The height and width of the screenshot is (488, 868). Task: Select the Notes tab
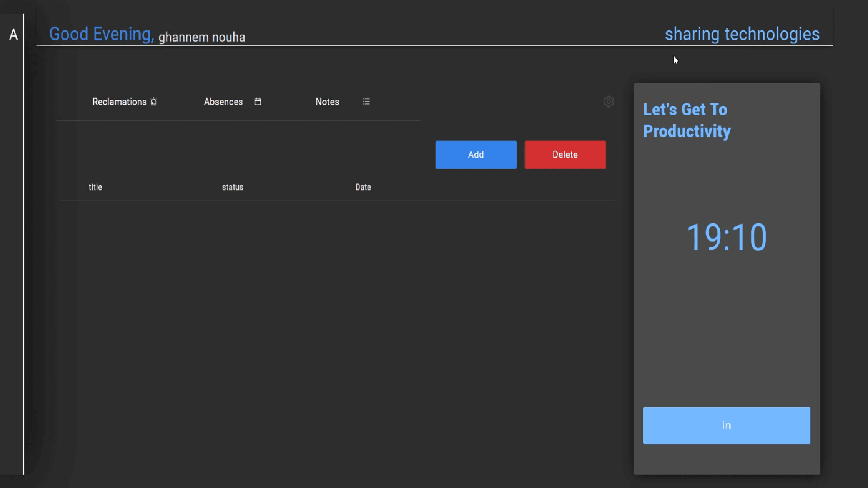pos(327,102)
